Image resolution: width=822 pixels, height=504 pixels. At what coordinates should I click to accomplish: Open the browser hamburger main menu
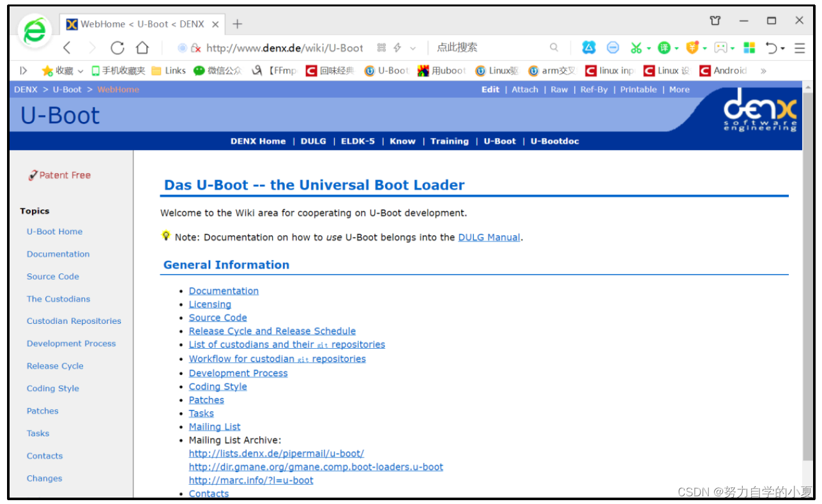[800, 48]
